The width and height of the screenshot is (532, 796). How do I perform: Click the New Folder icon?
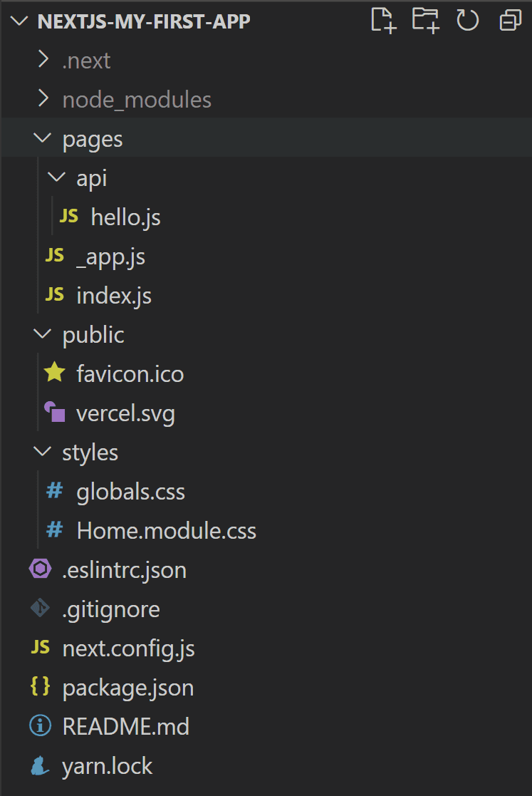pyautogui.click(x=425, y=21)
